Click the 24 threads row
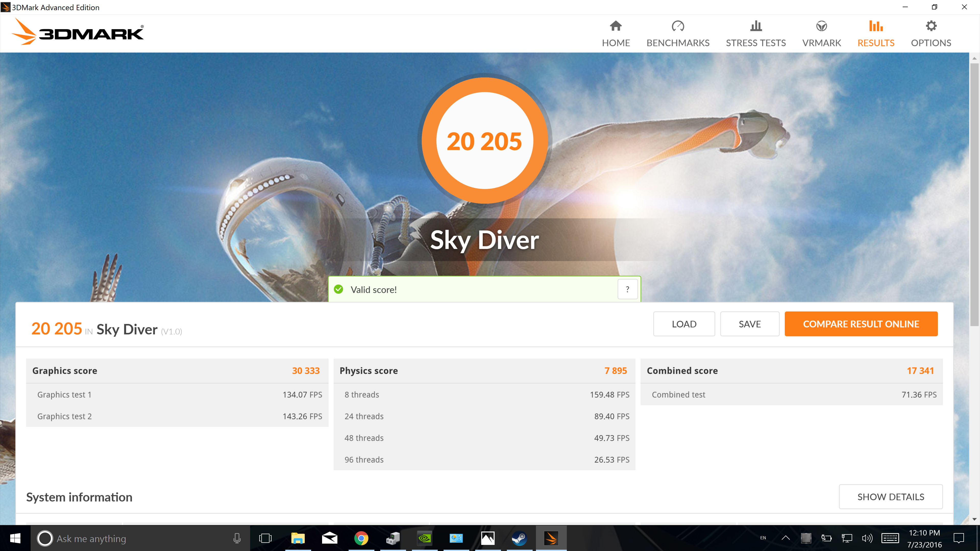Image resolution: width=980 pixels, height=551 pixels. pos(484,416)
